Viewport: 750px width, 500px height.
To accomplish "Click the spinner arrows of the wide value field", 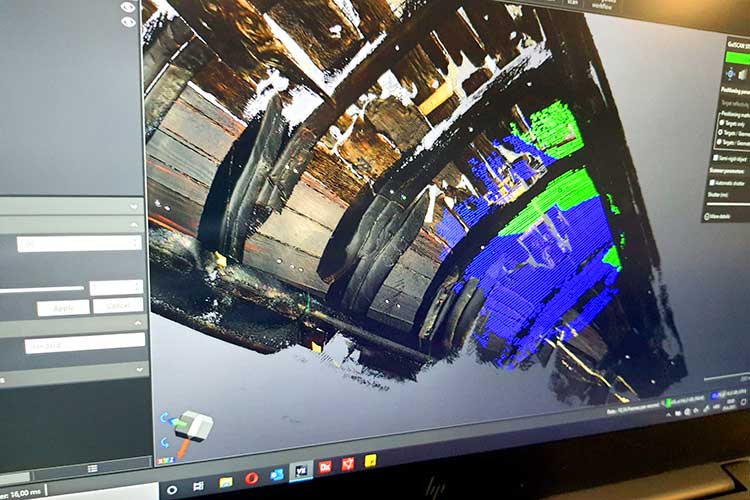I will [136, 244].
